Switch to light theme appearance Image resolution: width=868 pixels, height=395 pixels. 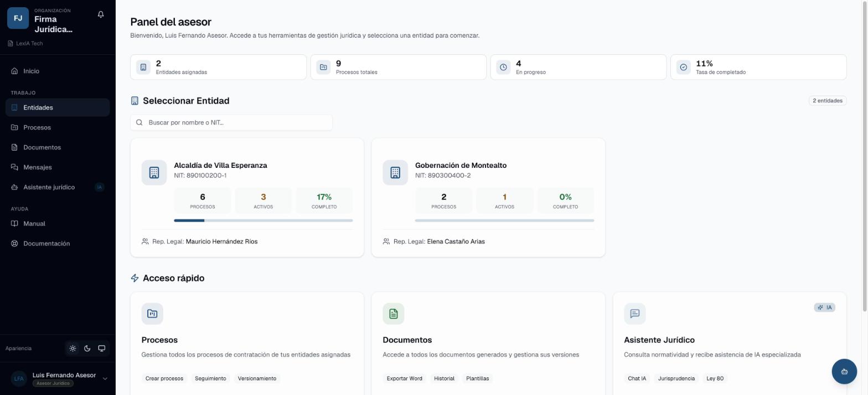point(73,348)
